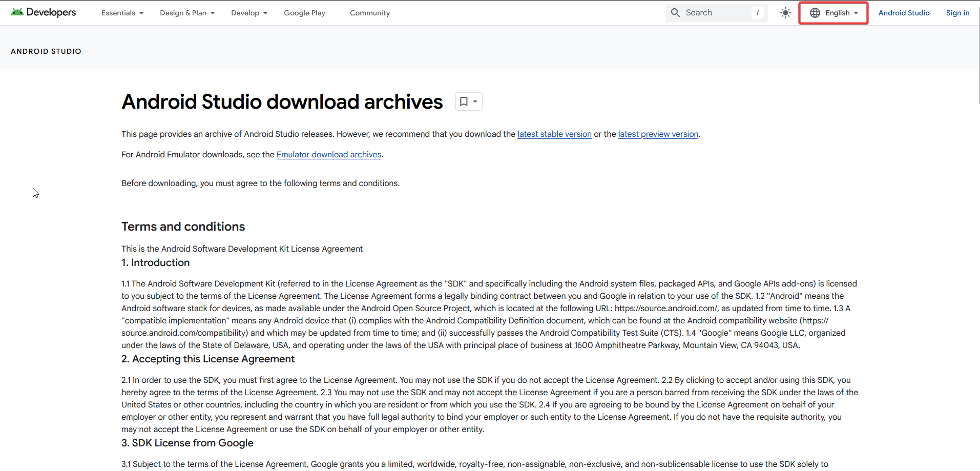
Task: Click the Android Developers logo
Action: 44,12
